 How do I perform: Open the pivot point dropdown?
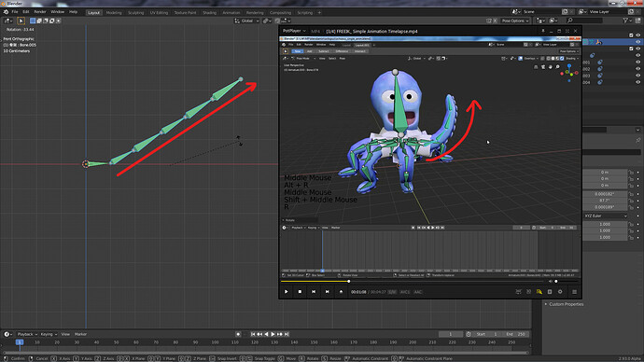click(267, 21)
